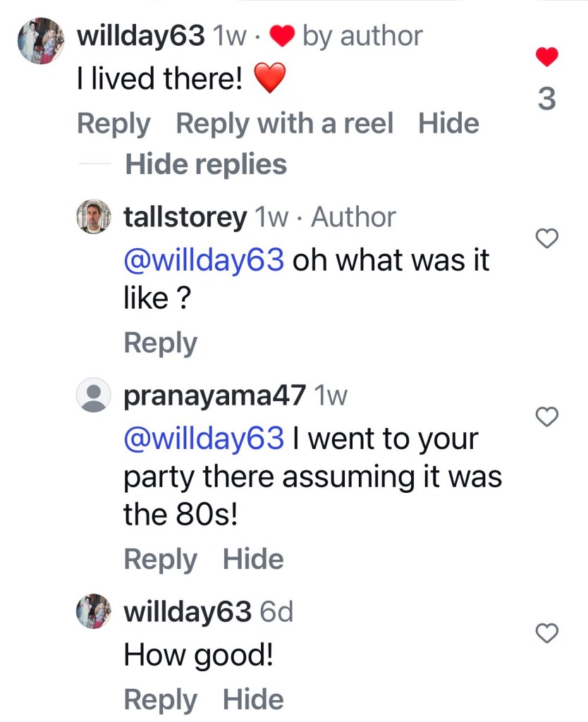The height and width of the screenshot is (722, 588).
Task: Open @willday63 mention in tallstorey's reply
Action: (x=204, y=260)
